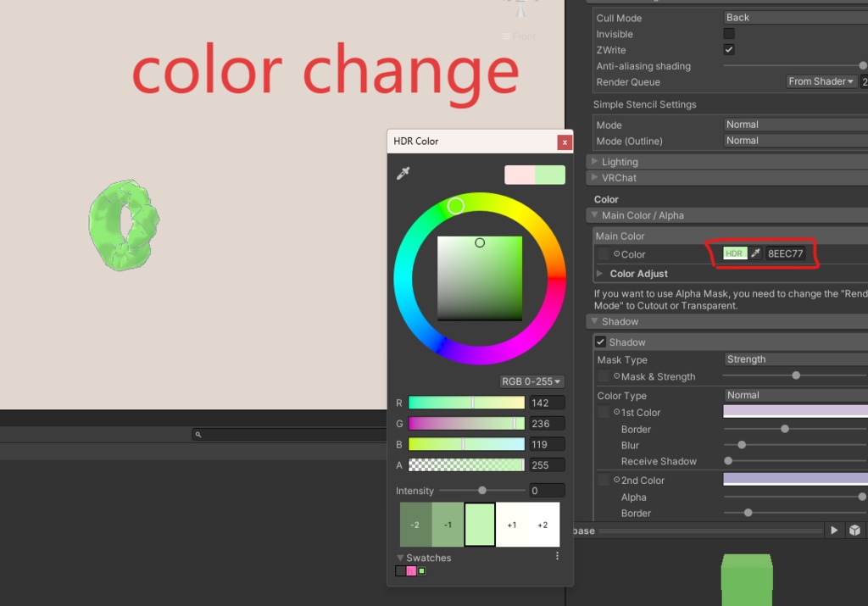The height and width of the screenshot is (606, 868).
Task: Open the Mode (Outline) dropdown
Action: click(x=795, y=141)
